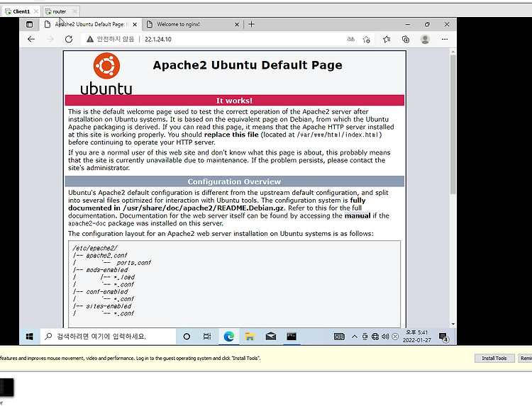Show hidden system tray icons chevron
532x406 pixels.
[355, 337]
